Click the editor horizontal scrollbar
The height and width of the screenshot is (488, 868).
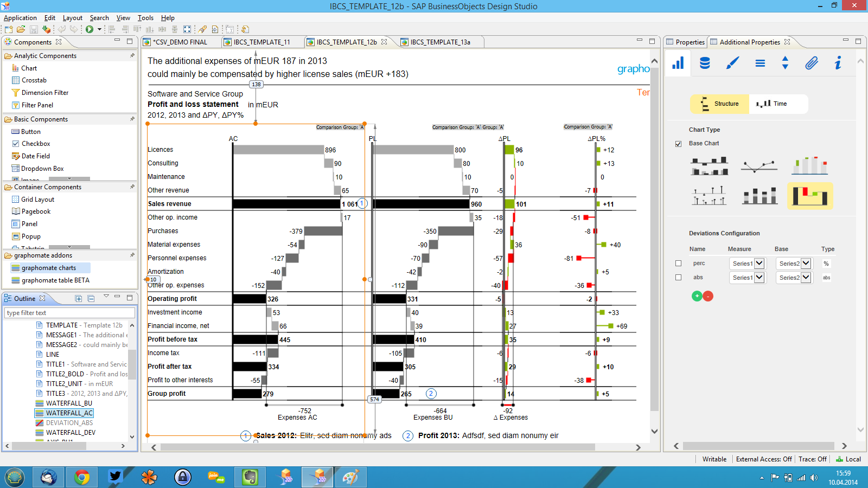click(x=378, y=447)
